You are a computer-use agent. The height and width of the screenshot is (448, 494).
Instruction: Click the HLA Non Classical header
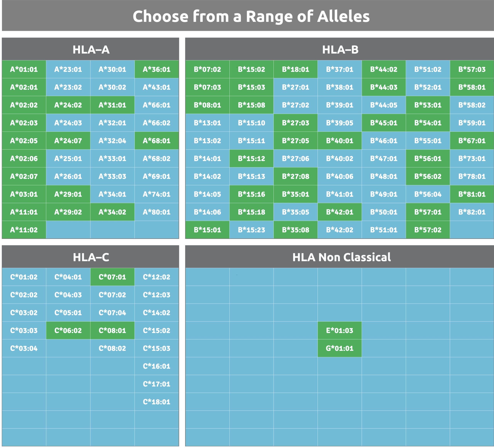point(342,257)
